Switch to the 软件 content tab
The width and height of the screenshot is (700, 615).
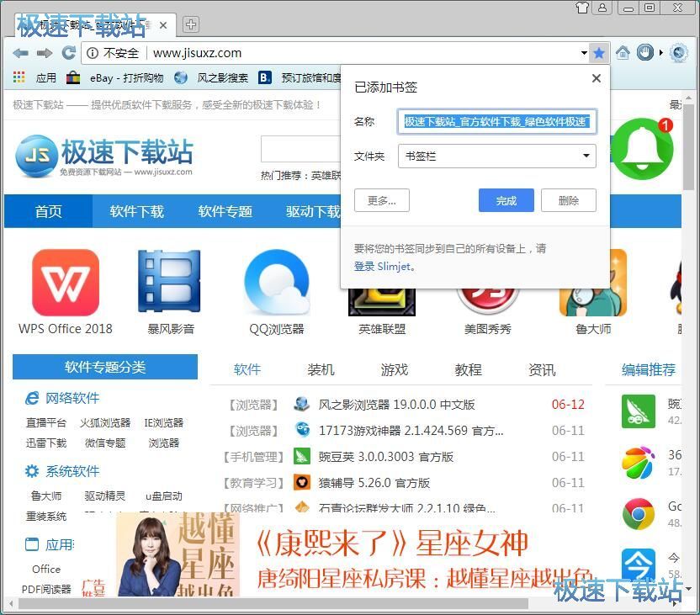pos(247,369)
